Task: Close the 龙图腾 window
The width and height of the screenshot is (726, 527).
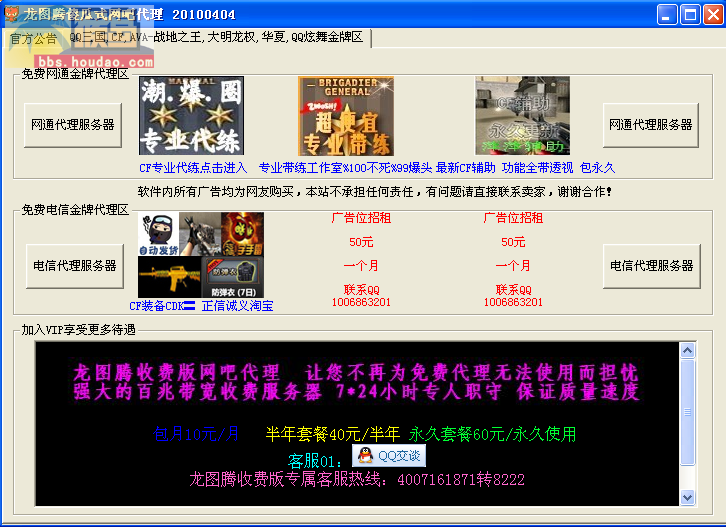Action: [x=713, y=14]
